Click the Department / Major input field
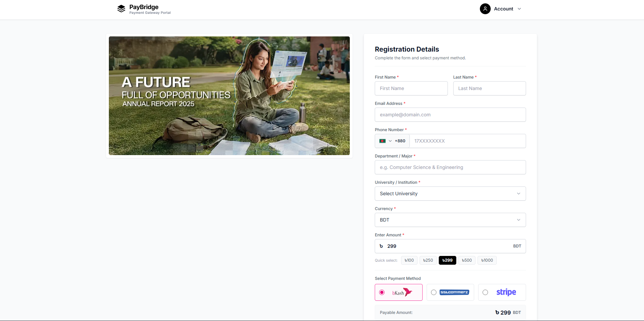 (x=450, y=167)
